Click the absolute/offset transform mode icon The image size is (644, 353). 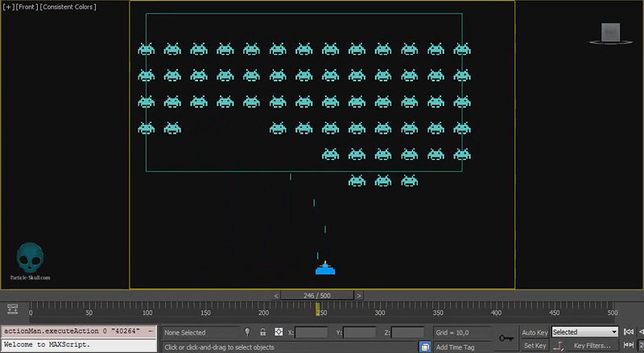tap(279, 332)
